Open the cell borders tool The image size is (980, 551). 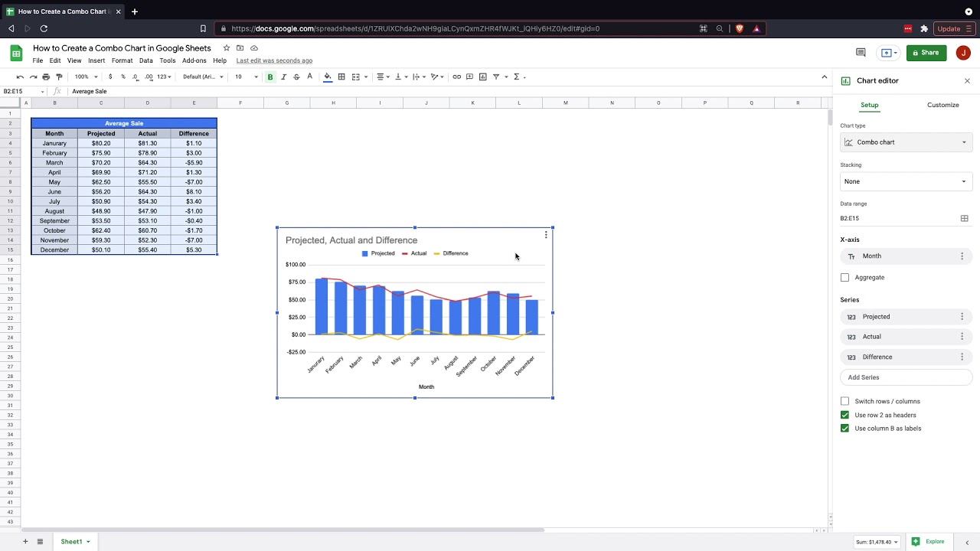pos(341,77)
